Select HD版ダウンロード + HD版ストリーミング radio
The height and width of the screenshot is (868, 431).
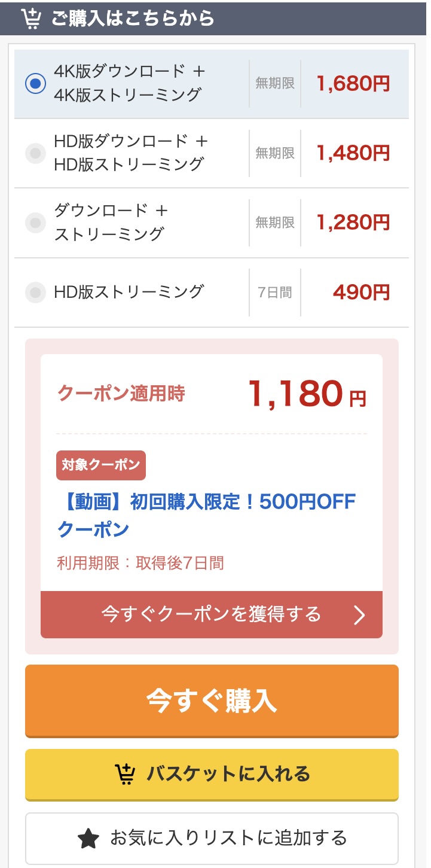35,154
